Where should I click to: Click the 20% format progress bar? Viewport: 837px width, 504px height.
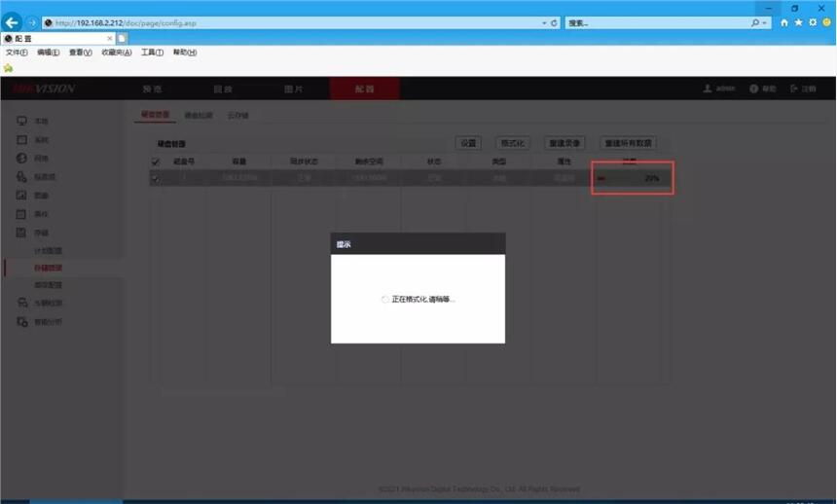pyautogui.click(x=633, y=178)
